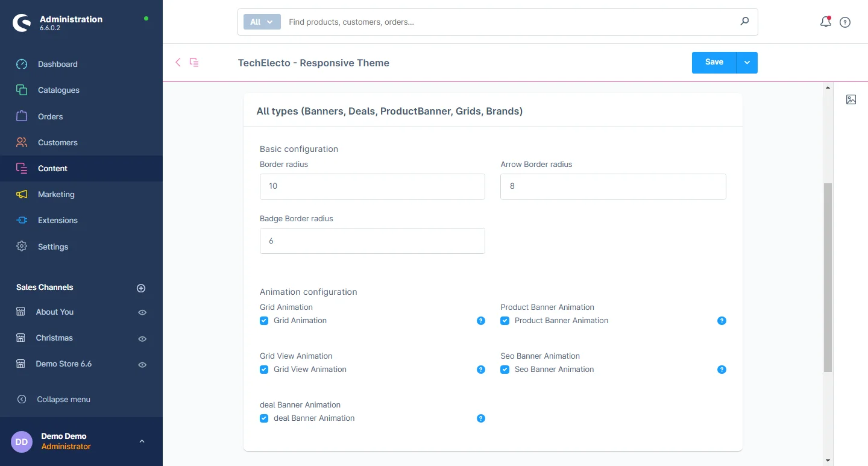
Task: Click the search magnifier icon
Action: click(x=744, y=22)
